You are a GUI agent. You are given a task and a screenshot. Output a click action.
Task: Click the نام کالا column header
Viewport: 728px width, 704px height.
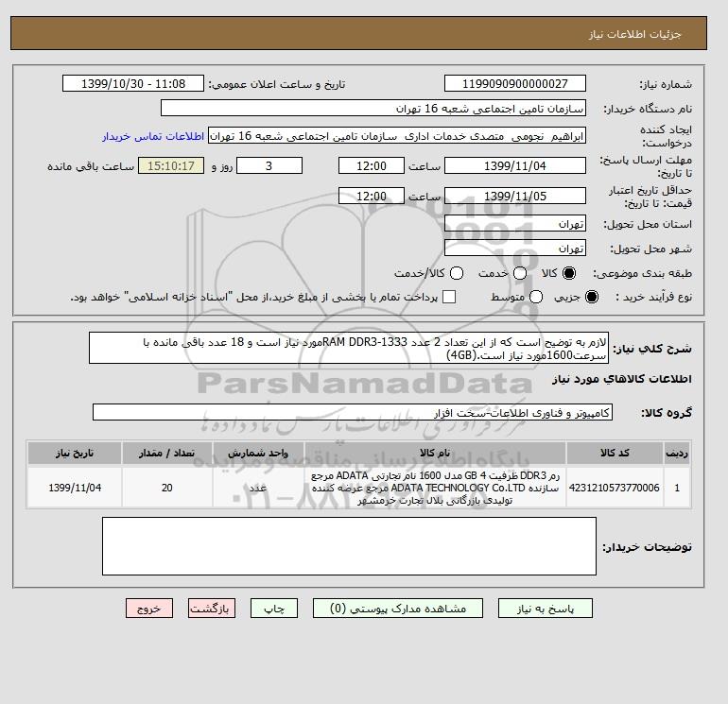(x=435, y=453)
